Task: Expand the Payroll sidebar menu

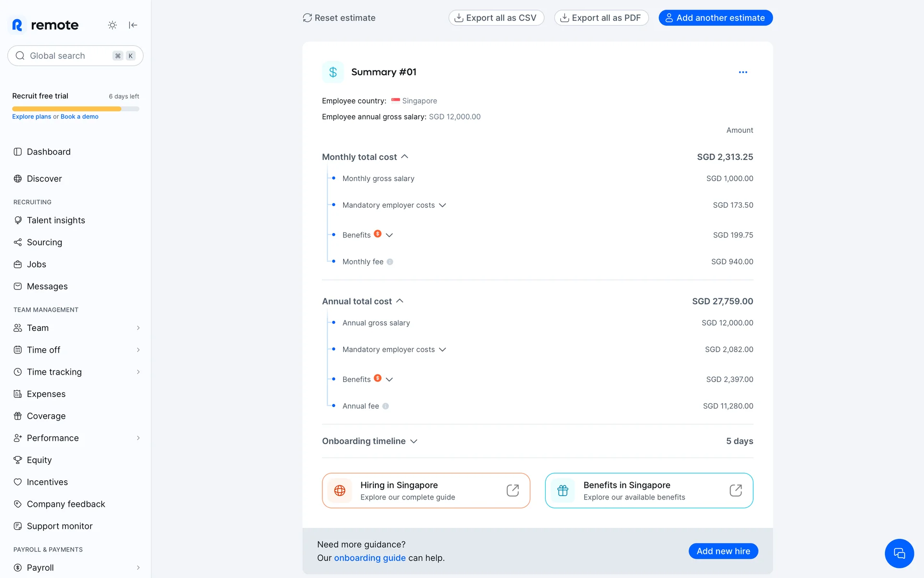Action: pyautogui.click(x=138, y=567)
